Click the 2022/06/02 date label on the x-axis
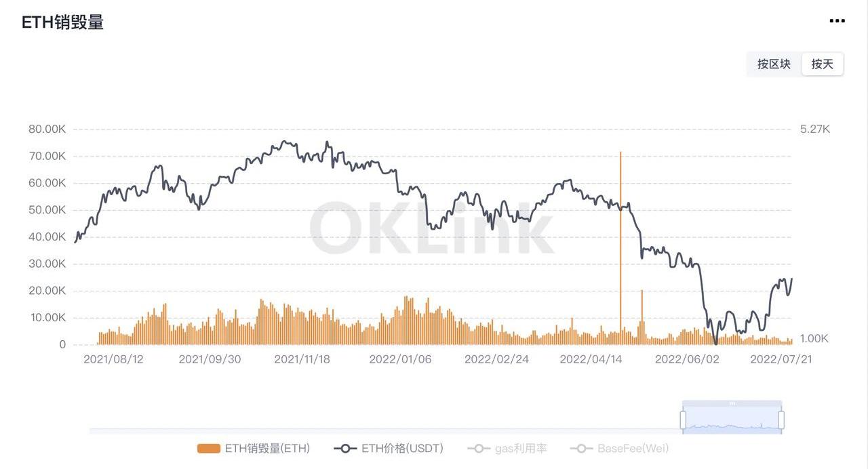868x469 pixels. coord(686,359)
